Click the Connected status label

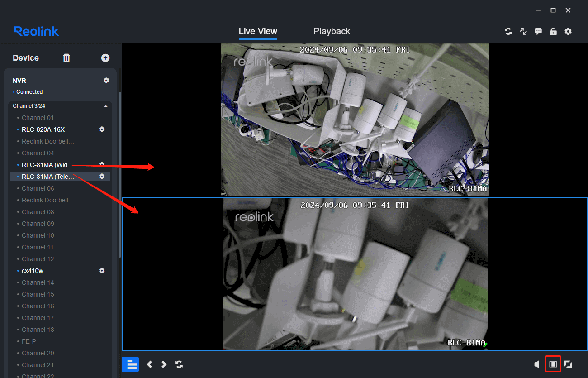pos(29,92)
